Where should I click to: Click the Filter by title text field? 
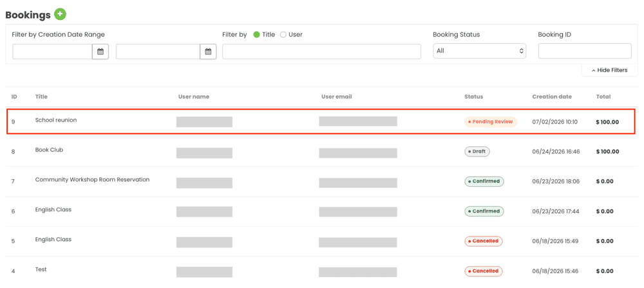[321, 52]
